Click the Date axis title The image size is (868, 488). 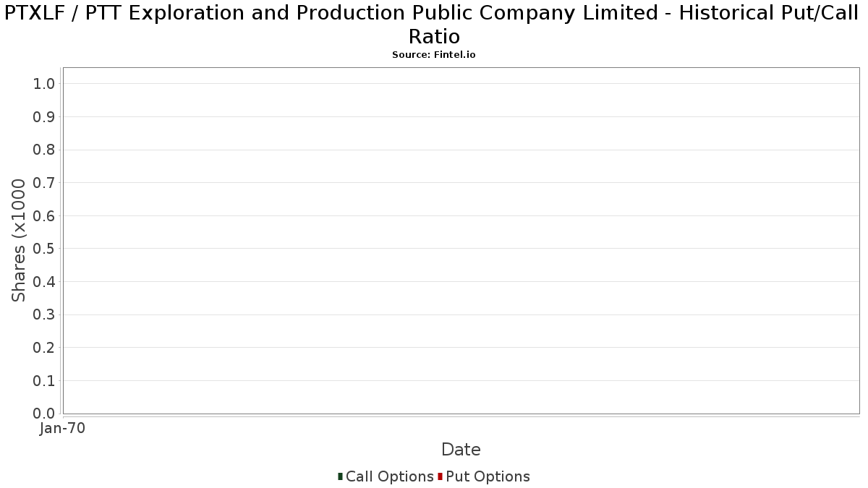point(461,450)
